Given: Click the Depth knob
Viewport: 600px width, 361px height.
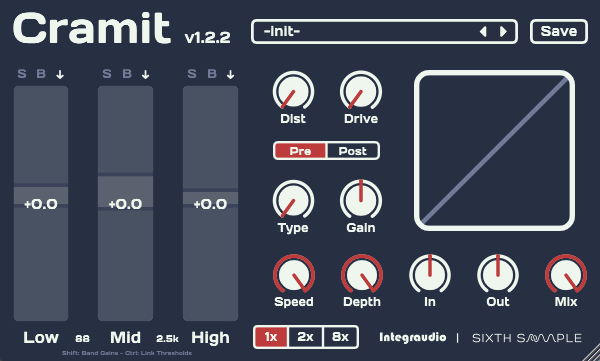Looking at the screenshot, I should 362,275.
